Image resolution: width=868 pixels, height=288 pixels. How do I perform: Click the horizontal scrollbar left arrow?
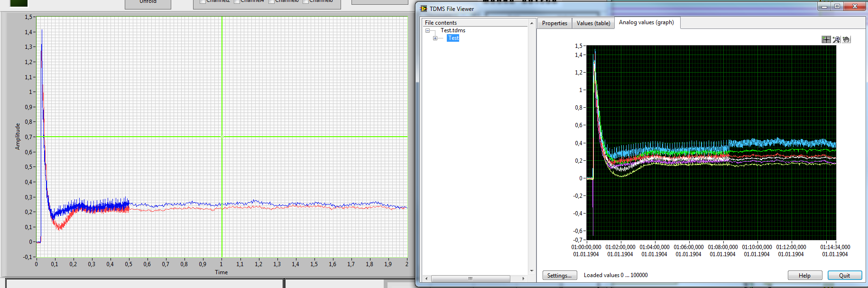[x=426, y=279]
